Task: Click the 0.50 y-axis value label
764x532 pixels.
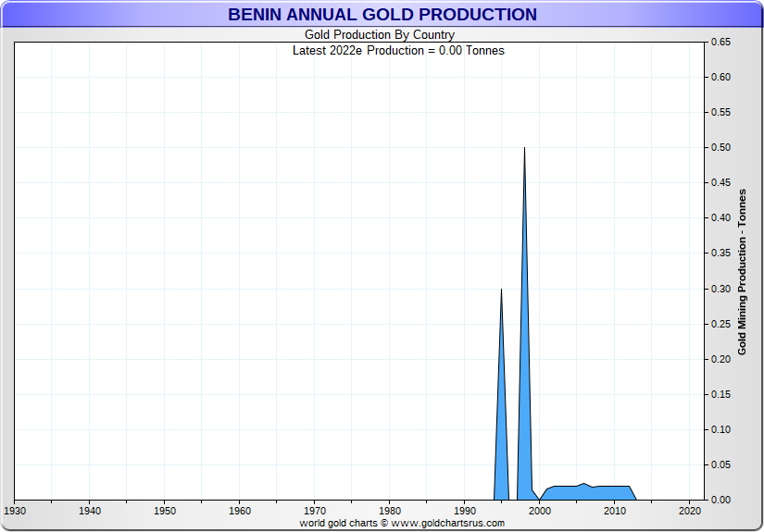Action: tap(720, 148)
